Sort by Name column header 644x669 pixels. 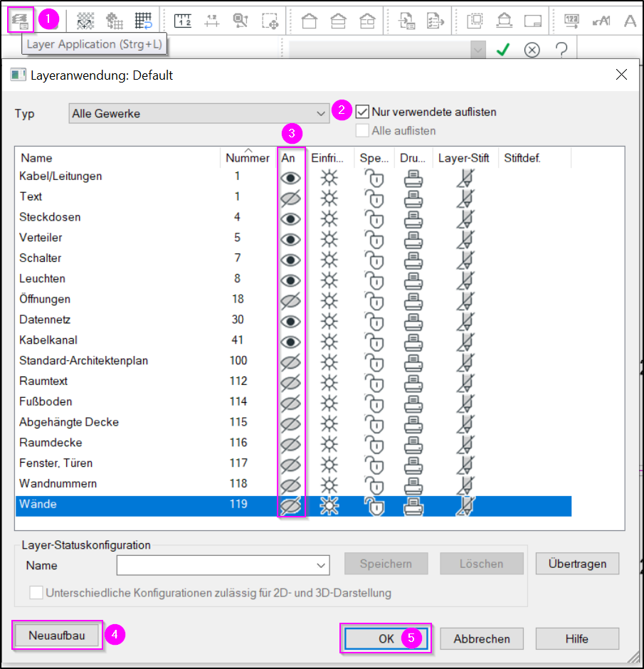[117, 158]
